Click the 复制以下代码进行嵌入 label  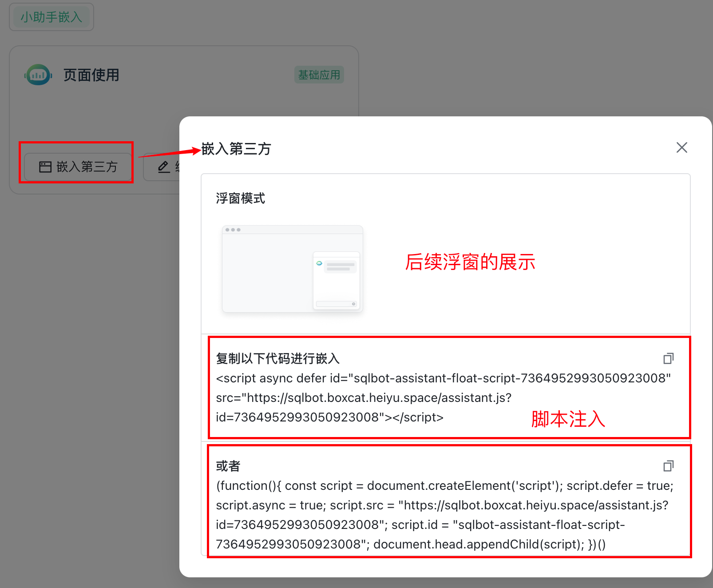(278, 358)
